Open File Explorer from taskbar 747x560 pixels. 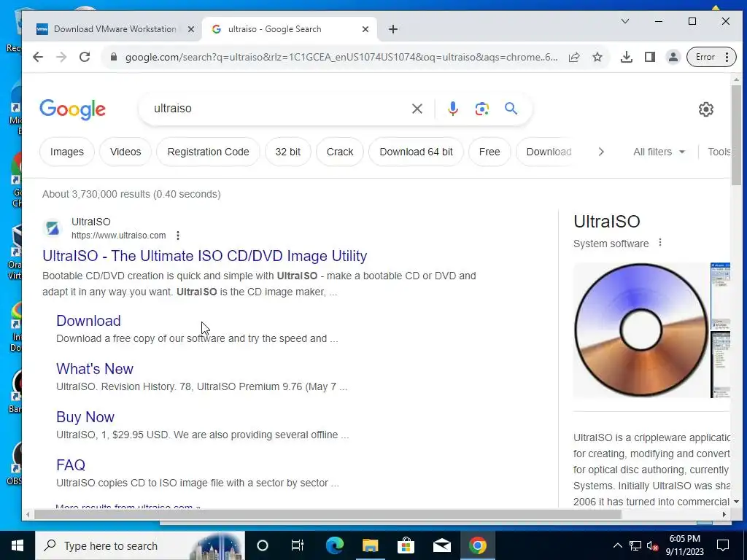click(370, 545)
